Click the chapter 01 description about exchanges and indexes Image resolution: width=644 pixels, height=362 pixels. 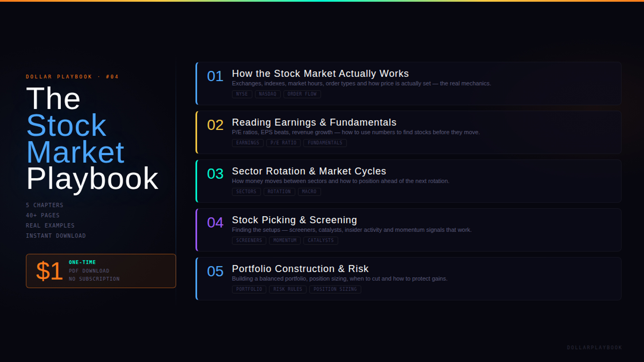coord(361,83)
